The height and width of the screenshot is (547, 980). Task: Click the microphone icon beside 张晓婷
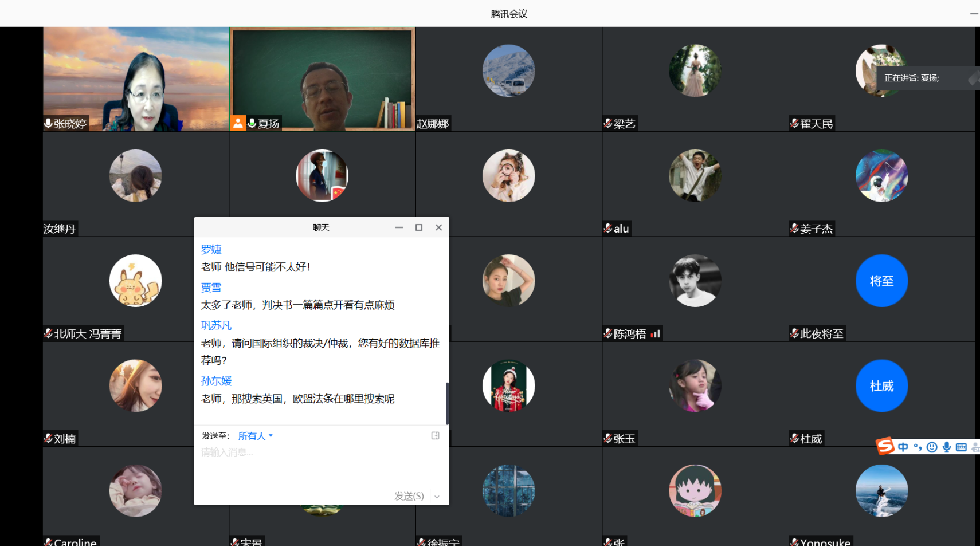coord(49,123)
